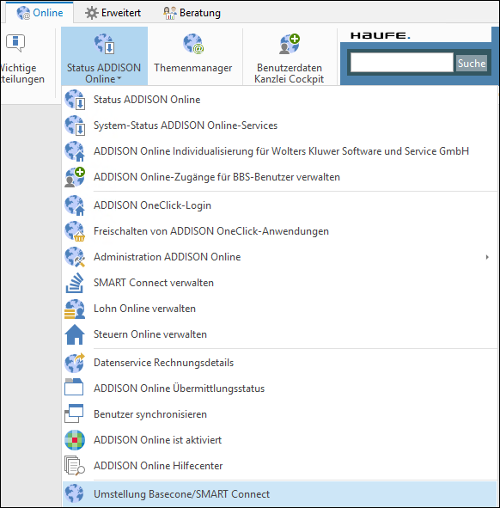The image size is (500, 508).
Task: Click the Haufe search input field
Action: [402, 63]
